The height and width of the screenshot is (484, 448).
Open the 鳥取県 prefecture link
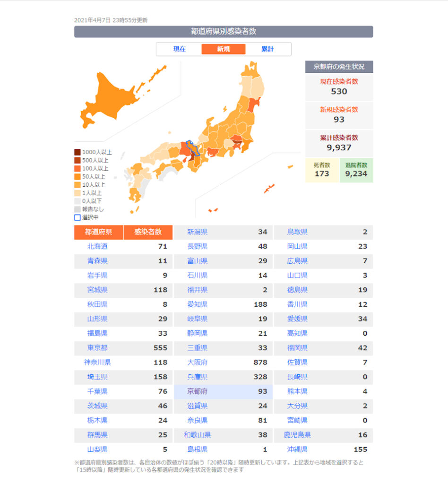click(x=297, y=232)
